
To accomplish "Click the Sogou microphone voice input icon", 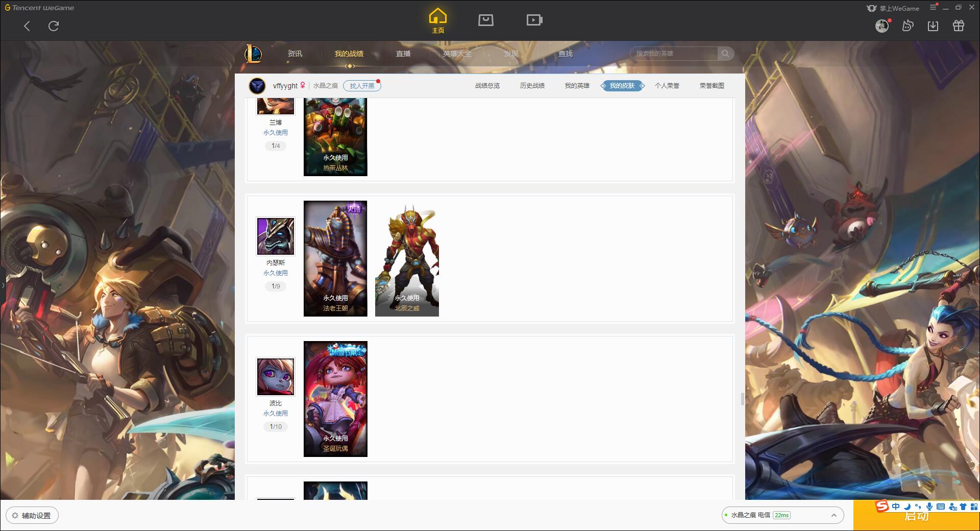I will click(929, 506).
